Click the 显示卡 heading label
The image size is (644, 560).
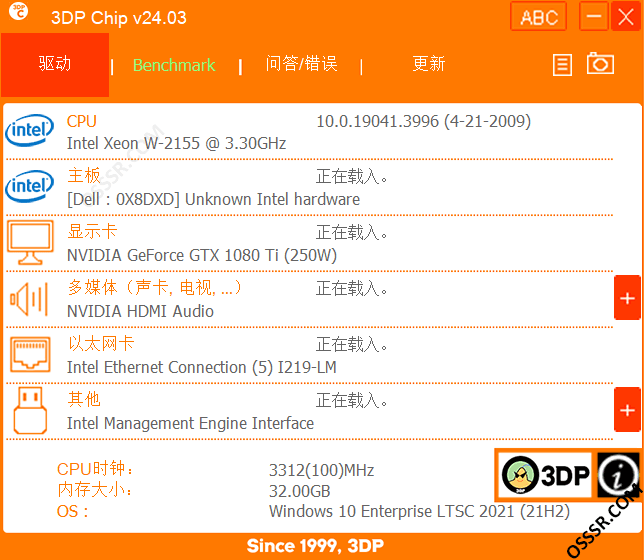click(x=92, y=231)
